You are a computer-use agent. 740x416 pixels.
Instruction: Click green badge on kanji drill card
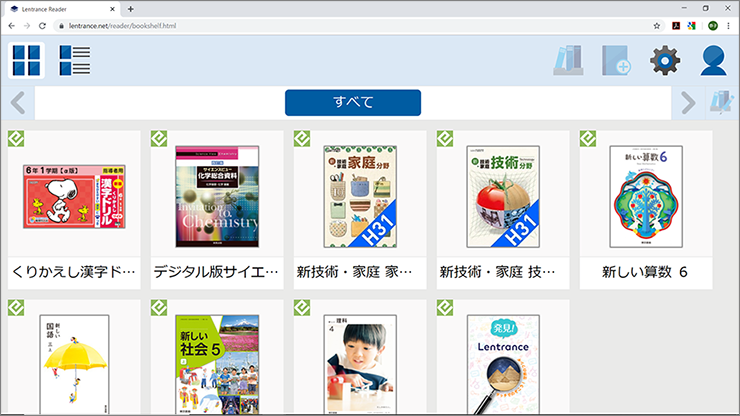pyautogui.click(x=16, y=139)
